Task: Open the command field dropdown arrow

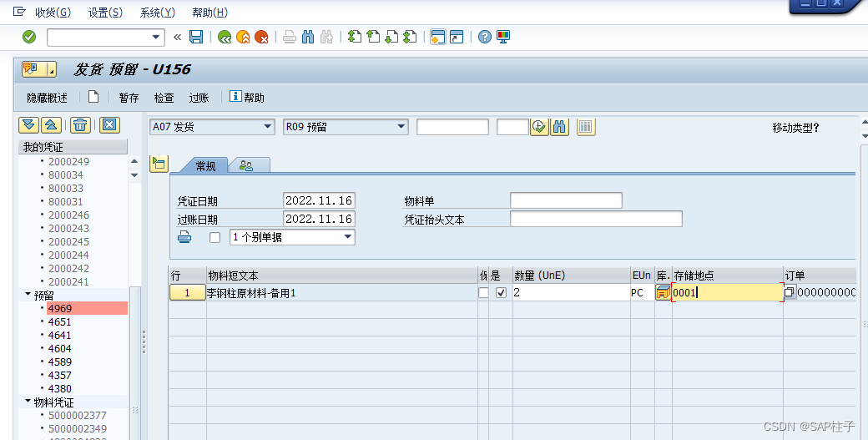Action: pos(155,37)
